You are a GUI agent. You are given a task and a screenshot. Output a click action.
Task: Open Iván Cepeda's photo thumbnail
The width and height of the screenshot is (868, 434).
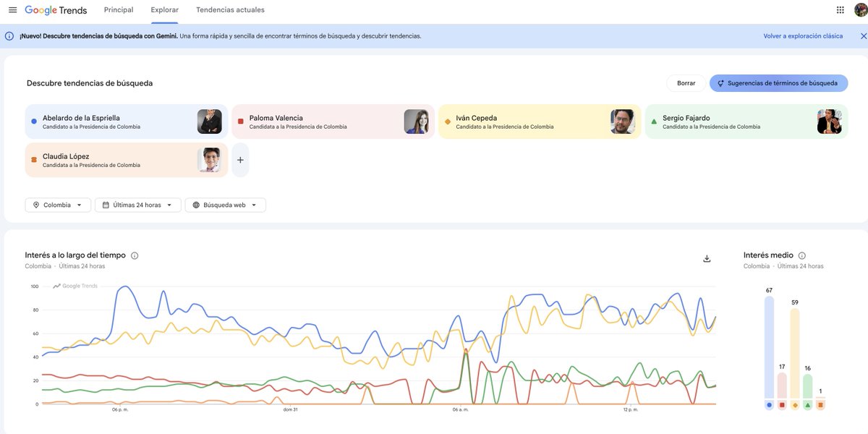tap(623, 122)
